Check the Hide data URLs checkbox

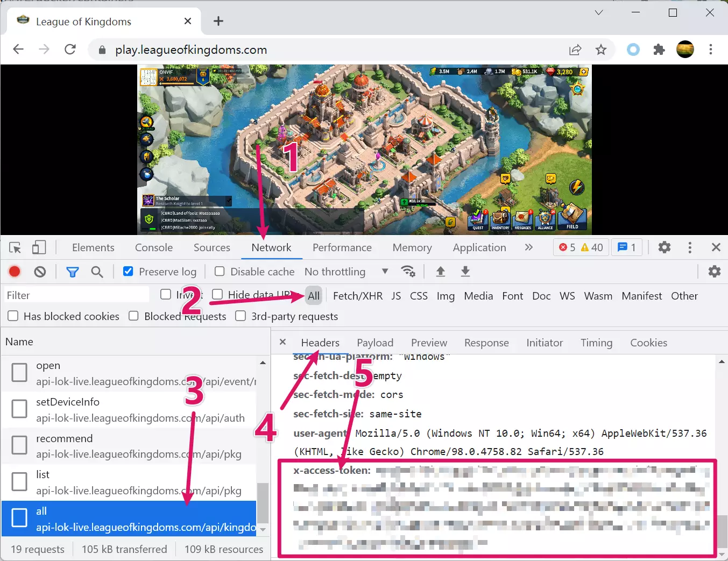tap(217, 294)
